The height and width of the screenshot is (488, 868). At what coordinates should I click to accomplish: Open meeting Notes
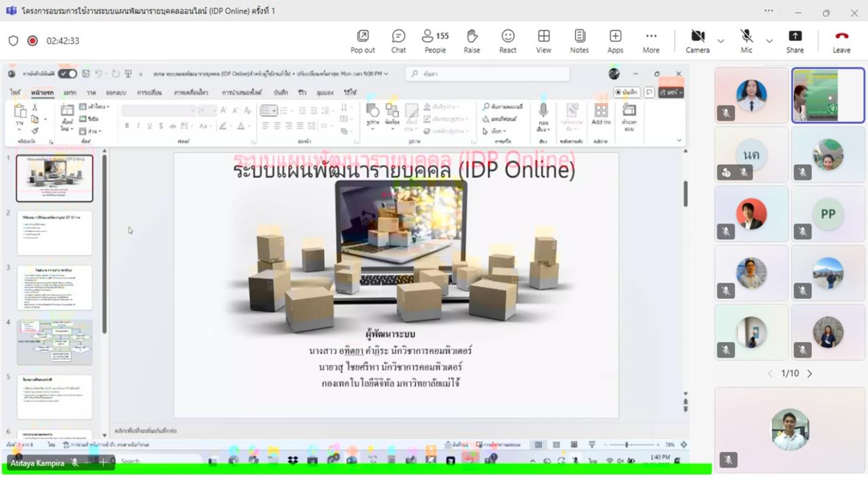(x=579, y=41)
